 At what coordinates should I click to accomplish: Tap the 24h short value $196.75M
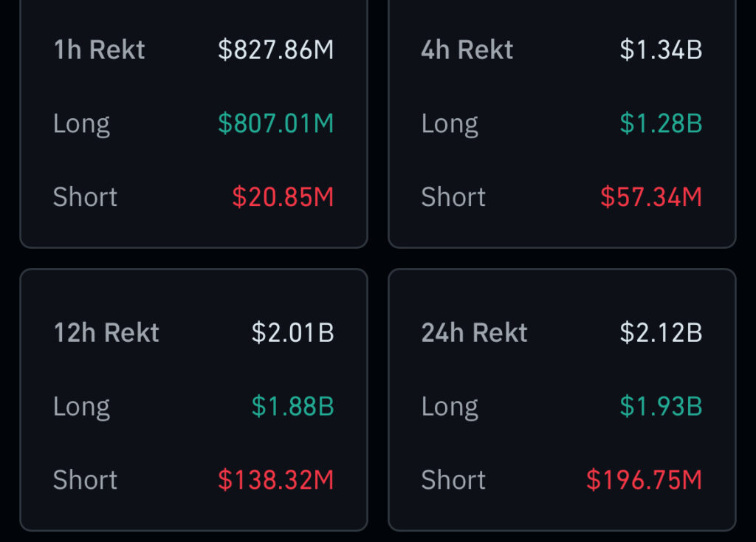coord(644,480)
